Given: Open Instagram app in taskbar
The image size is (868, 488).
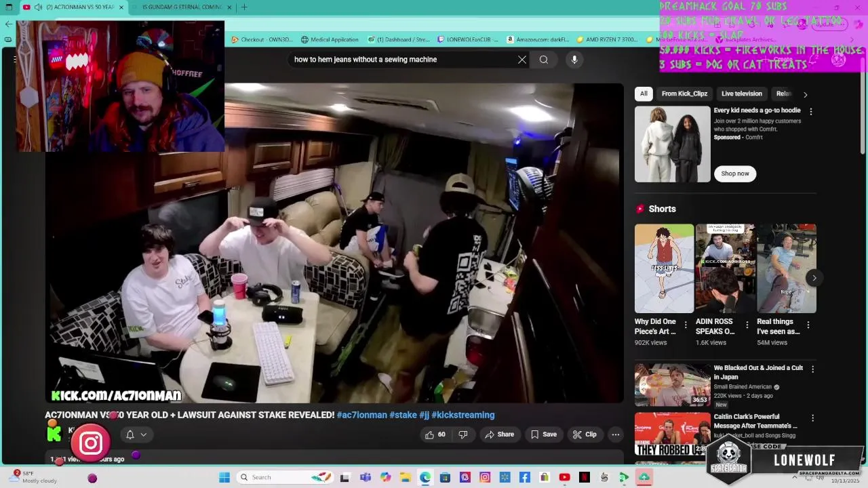Looking at the screenshot, I should click(x=485, y=477).
